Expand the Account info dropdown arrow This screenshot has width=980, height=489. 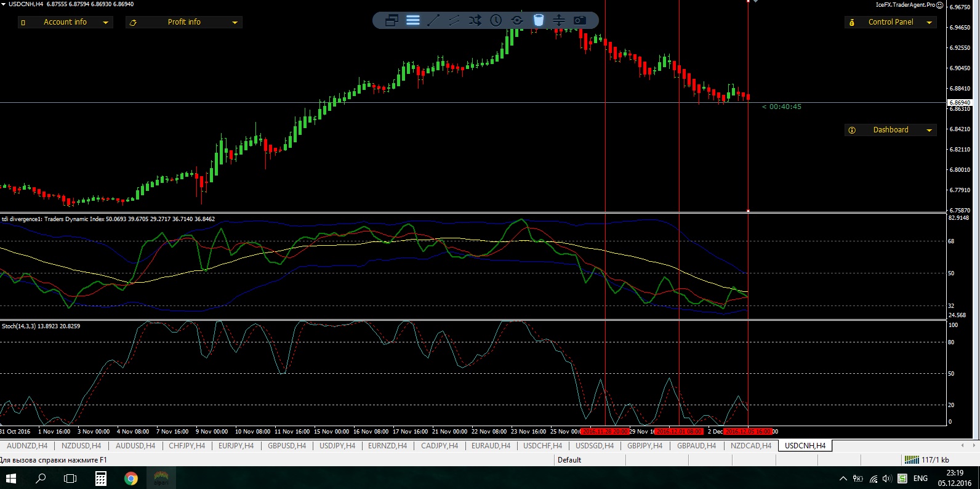pyautogui.click(x=105, y=23)
